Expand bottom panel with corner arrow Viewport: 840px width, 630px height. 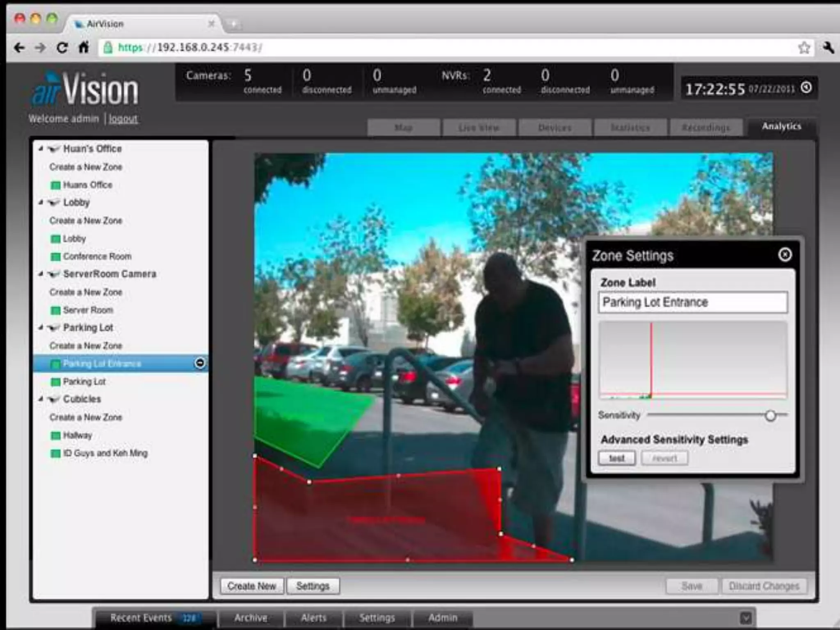pos(746,618)
